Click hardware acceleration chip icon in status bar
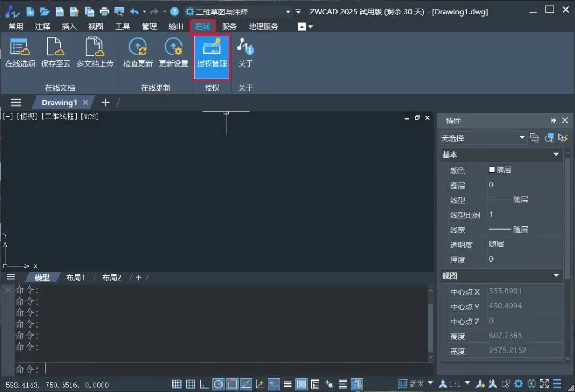Image resolution: width=575 pixels, height=392 pixels. [x=531, y=384]
